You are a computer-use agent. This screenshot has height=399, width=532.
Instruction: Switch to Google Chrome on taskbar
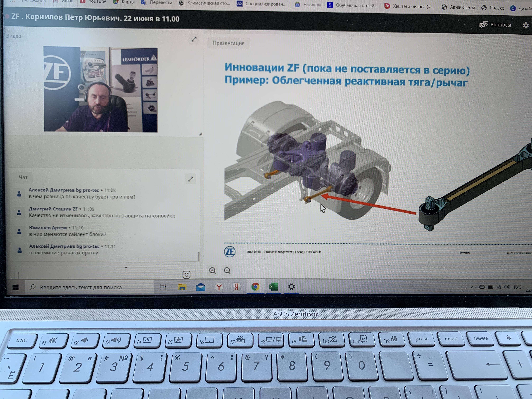(x=255, y=287)
